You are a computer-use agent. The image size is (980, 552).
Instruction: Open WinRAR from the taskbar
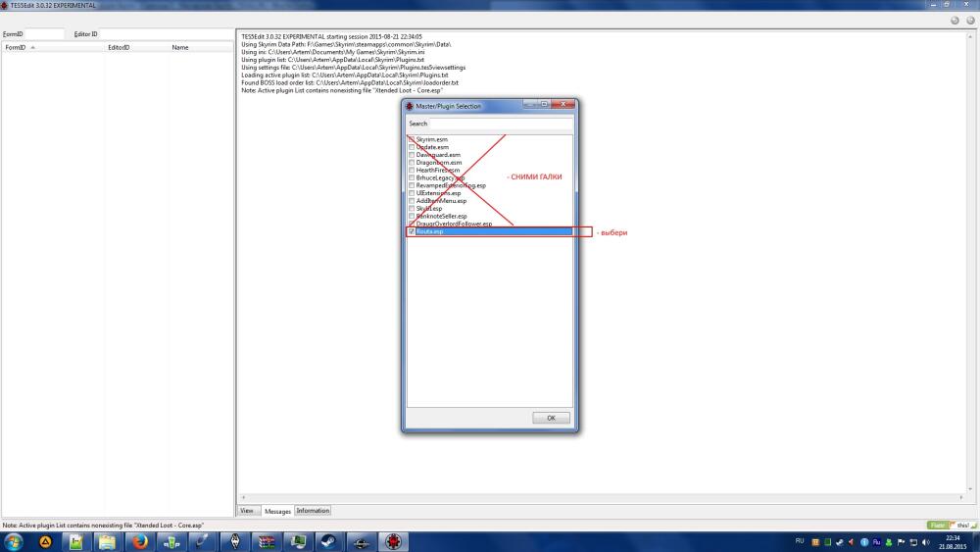coord(267,541)
